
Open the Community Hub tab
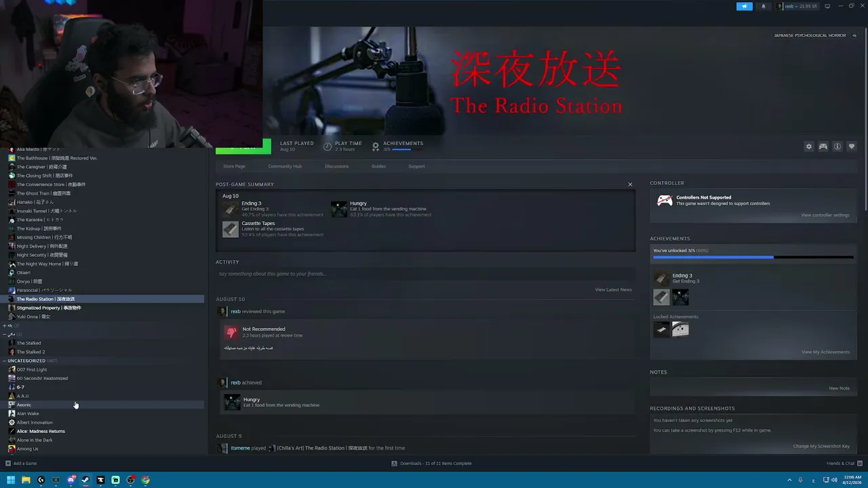click(285, 166)
